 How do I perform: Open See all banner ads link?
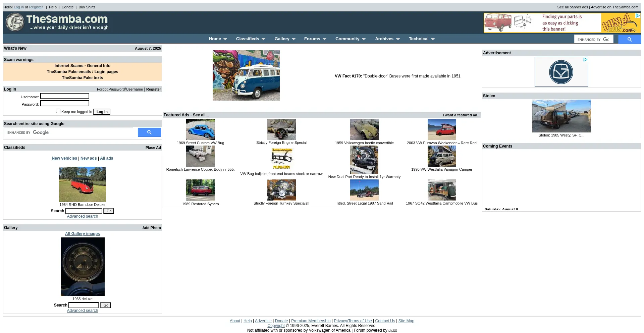(x=573, y=7)
